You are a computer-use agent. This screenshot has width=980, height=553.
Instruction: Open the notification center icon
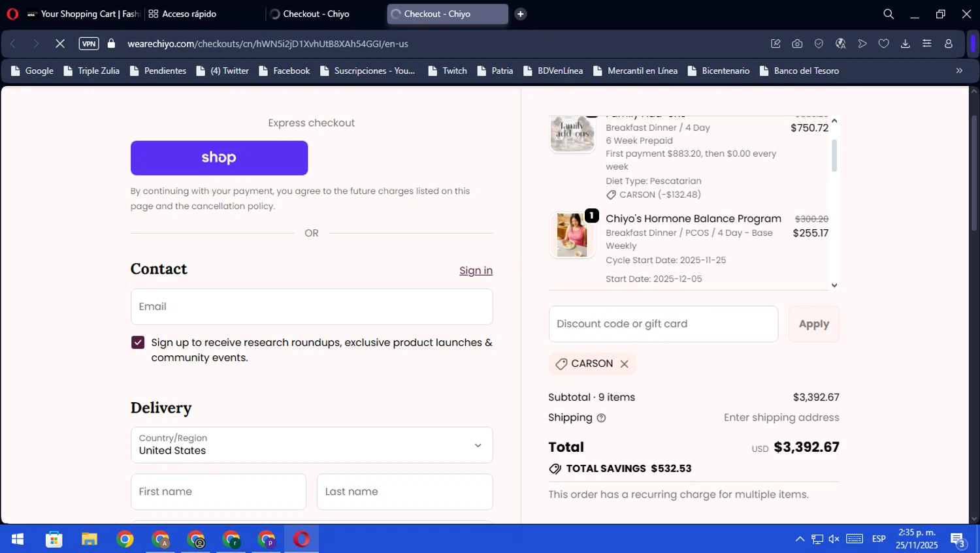pyautogui.click(x=958, y=540)
